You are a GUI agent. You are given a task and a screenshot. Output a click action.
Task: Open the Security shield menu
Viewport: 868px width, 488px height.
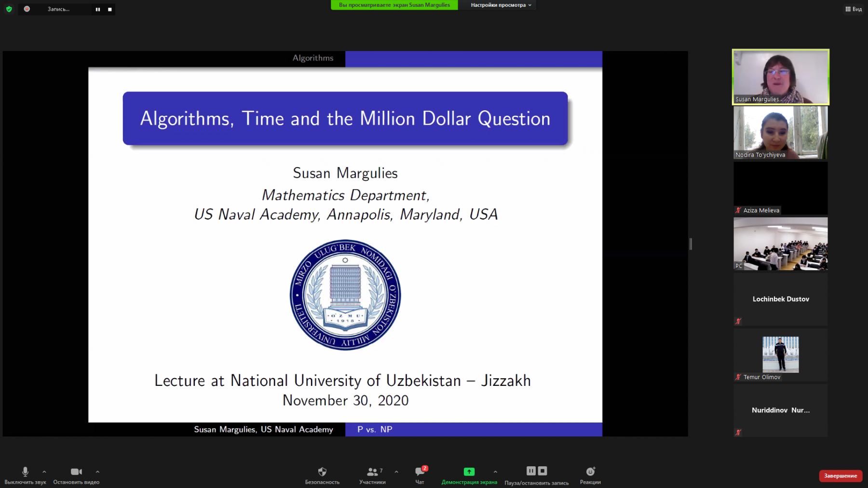click(322, 472)
